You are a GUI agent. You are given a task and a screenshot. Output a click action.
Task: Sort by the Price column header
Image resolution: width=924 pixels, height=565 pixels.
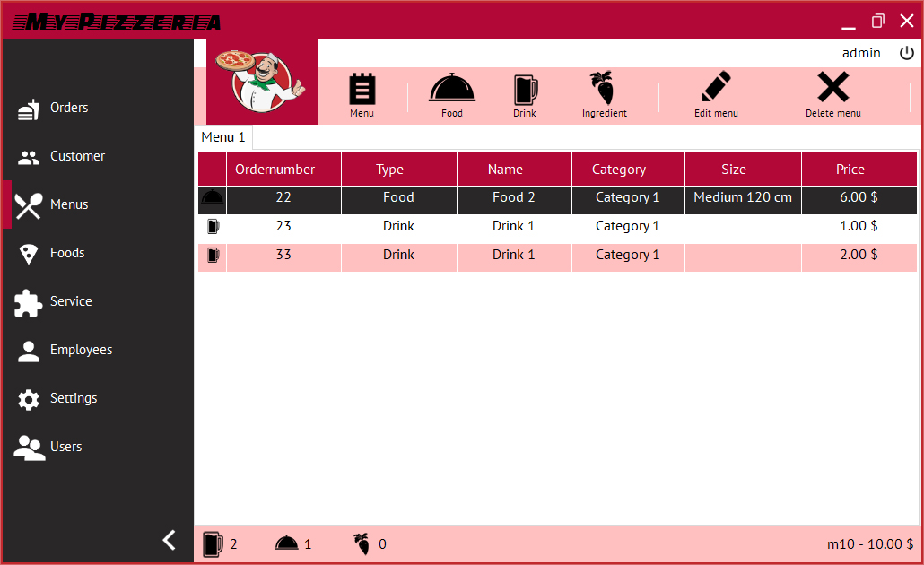pos(850,169)
